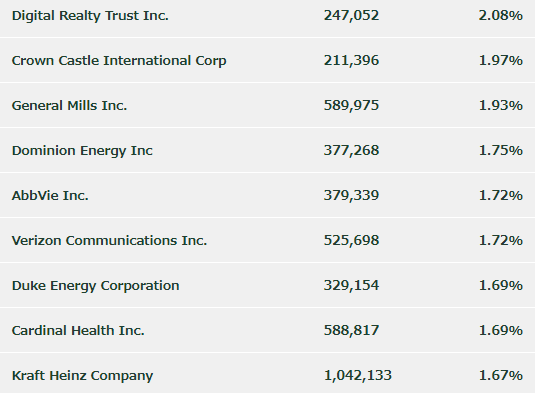The height and width of the screenshot is (393, 535).
Task: Select the Crown Castle International Corp row
Action: point(268,60)
